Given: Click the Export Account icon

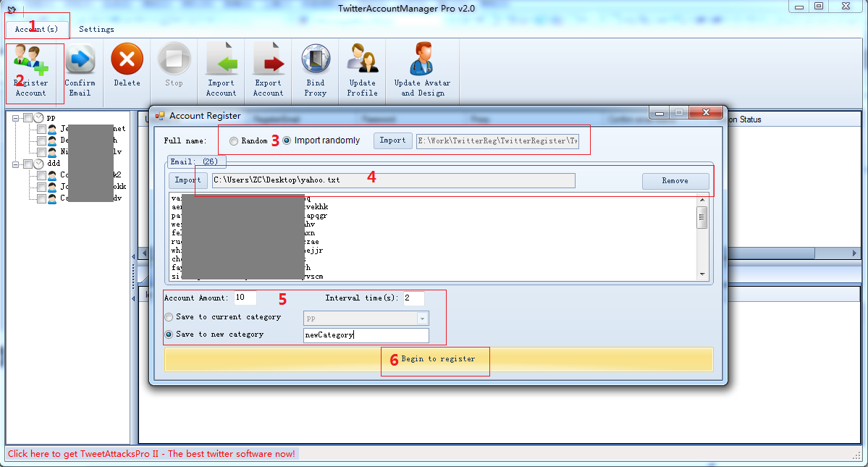Looking at the screenshot, I should click(x=269, y=59).
